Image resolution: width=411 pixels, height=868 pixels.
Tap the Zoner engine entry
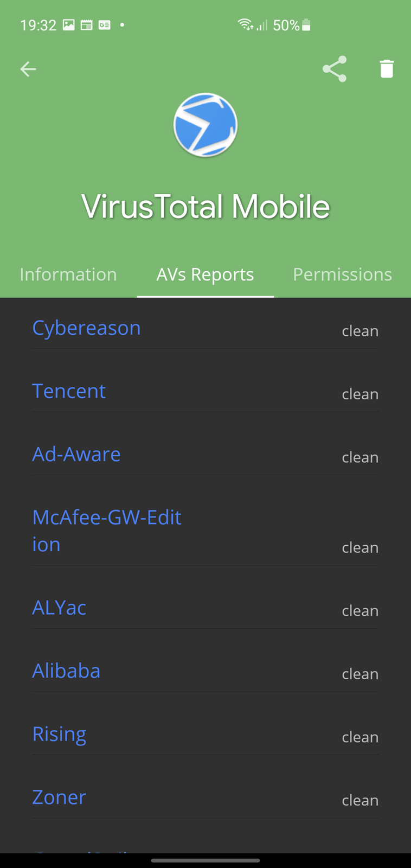[59, 797]
